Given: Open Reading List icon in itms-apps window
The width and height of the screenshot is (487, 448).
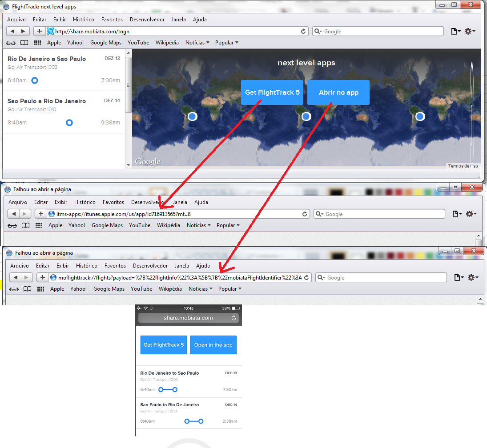Looking at the screenshot, I should [12, 225].
